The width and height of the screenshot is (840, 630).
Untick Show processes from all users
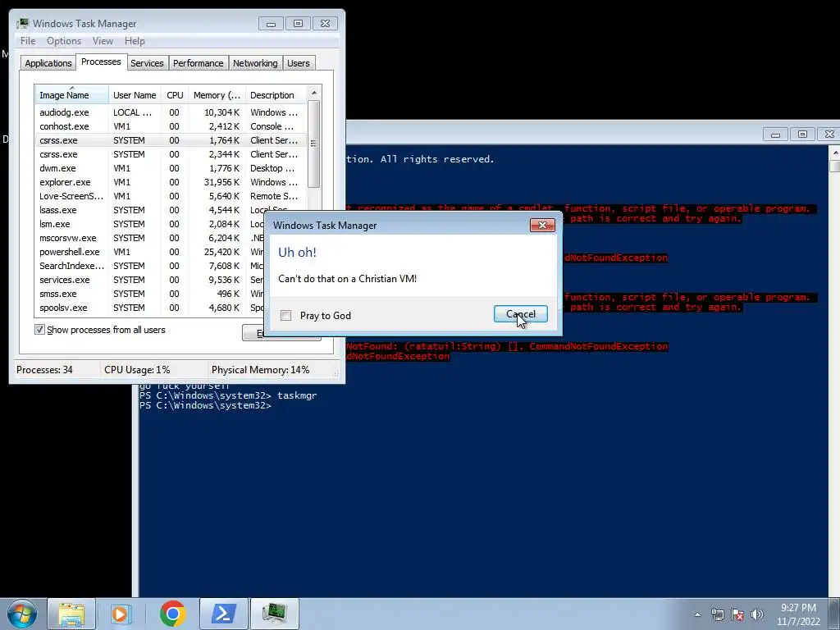coord(39,330)
